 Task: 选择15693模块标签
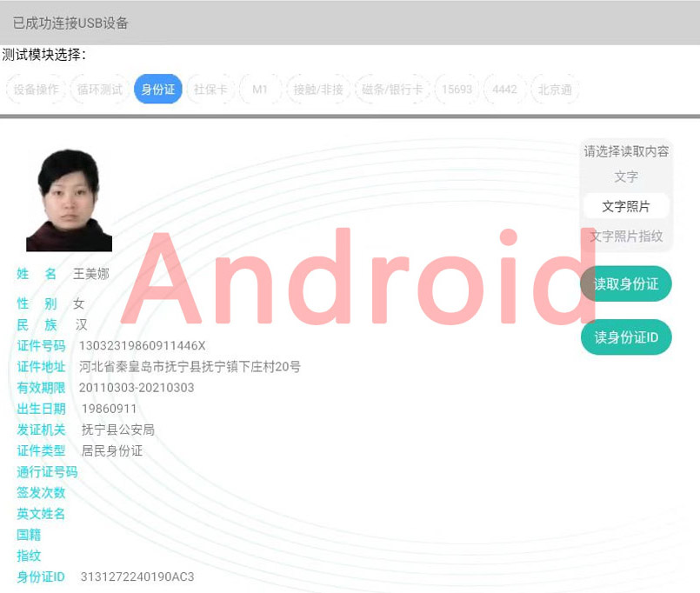click(x=455, y=90)
